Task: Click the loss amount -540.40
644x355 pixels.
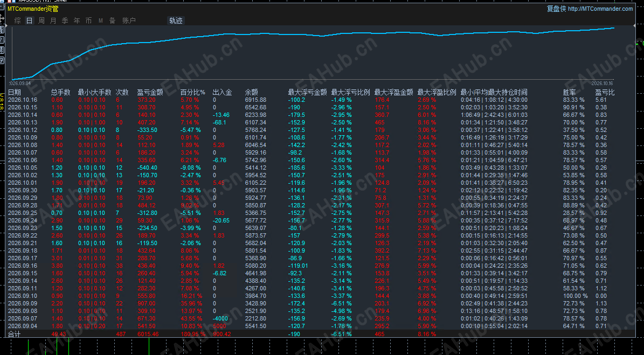Action: [147, 168]
